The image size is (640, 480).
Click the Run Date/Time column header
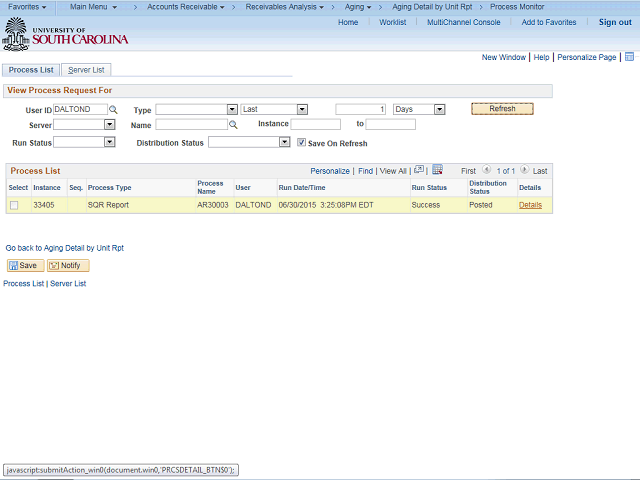click(302, 188)
